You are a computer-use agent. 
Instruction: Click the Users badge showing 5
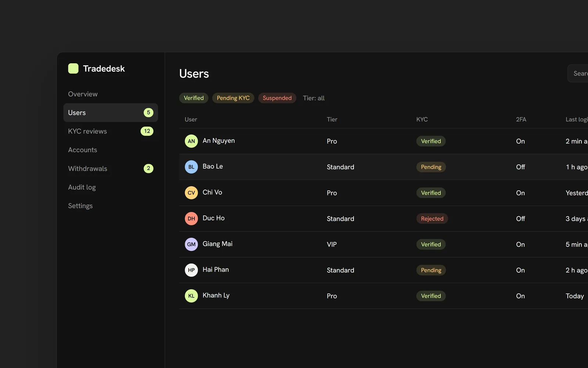click(148, 113)
